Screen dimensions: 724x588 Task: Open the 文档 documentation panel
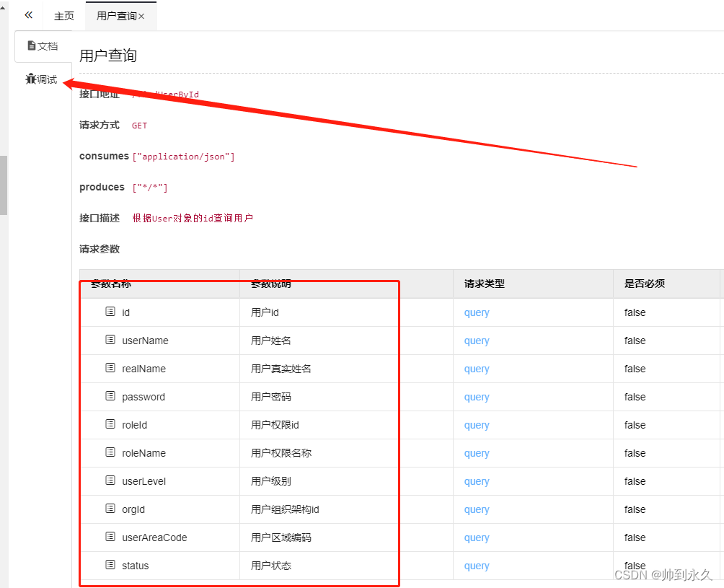point(43,45)
